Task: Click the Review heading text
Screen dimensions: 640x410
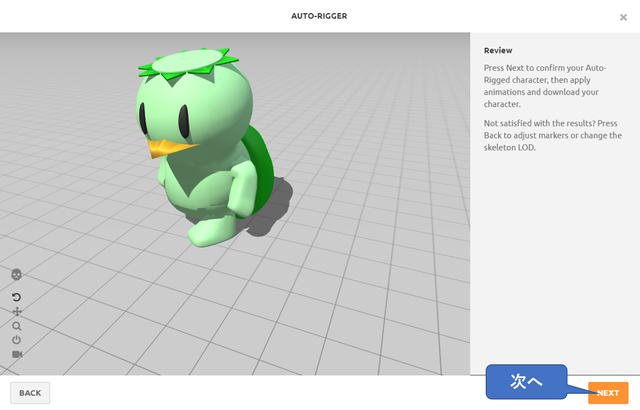Action: (x=498, y=51)
